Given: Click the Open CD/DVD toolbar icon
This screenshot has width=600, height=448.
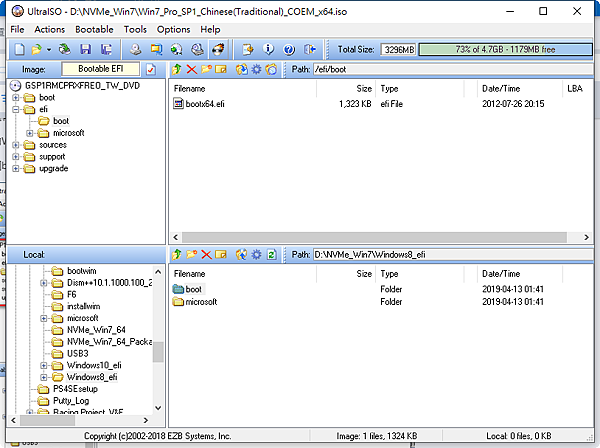Looking at the screenshot, I should [x=64, y=49].
